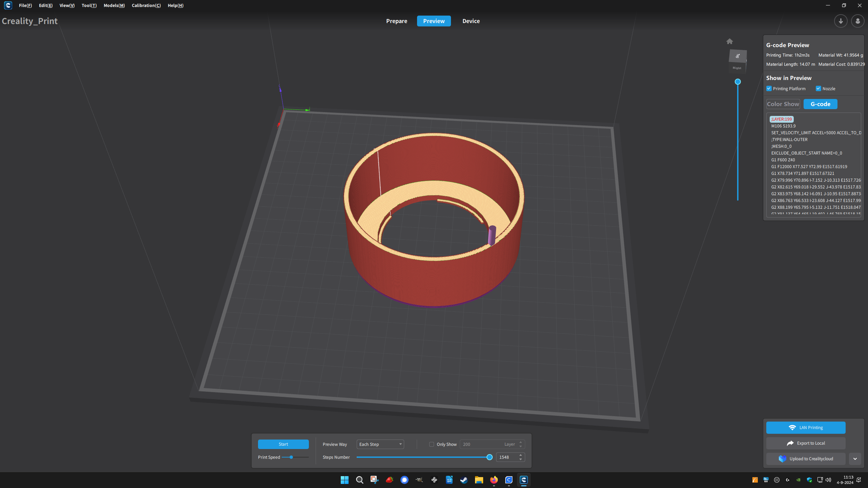
Task: Enable Only Show layer filter
Action: pos(431,444)
